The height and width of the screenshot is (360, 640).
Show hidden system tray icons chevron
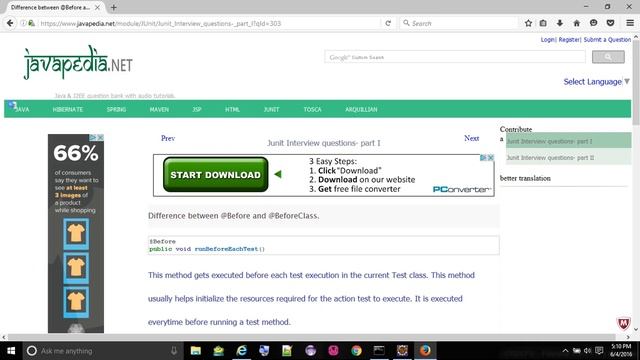565,351
